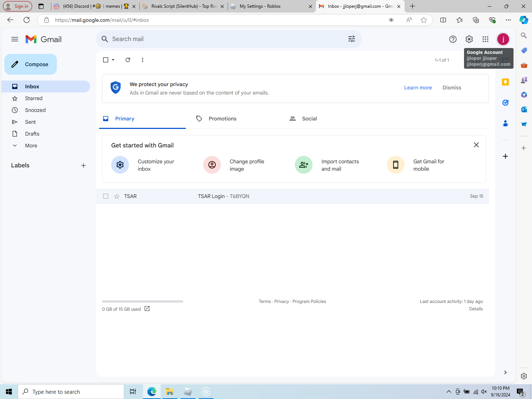Viewport: 532px width, 399px height.
Task: Tick the select-all checkbox
Action: click(106, 60)
